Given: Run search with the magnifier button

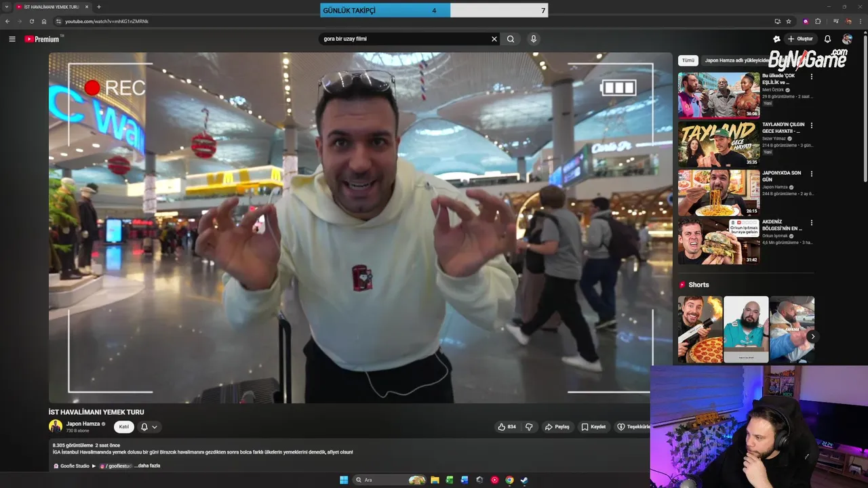Looking at the screenshot, I should [511, 39].
